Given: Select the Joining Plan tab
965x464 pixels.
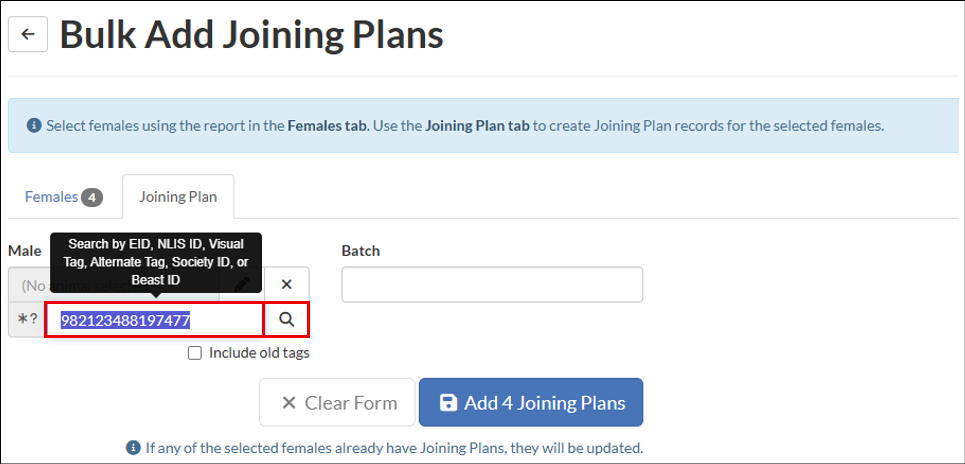Looking at the screenshot, I should pyautogui.click(x=178, y=197).
